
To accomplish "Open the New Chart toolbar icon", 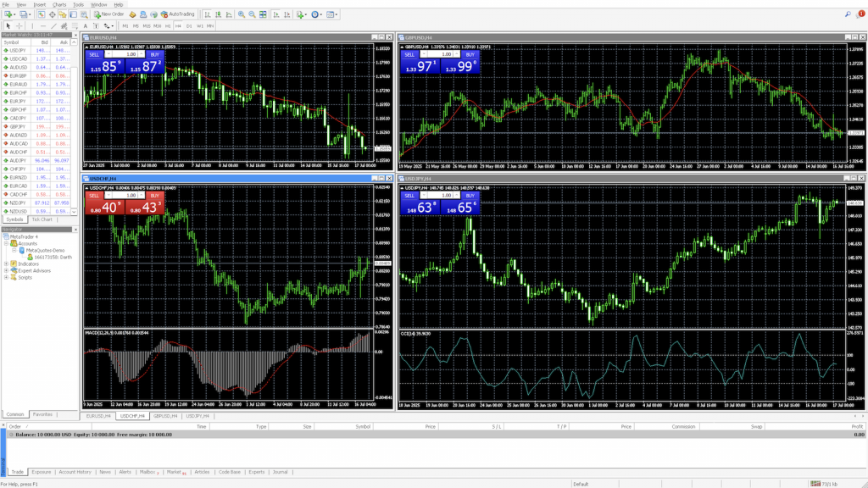I will pos(8,14).
